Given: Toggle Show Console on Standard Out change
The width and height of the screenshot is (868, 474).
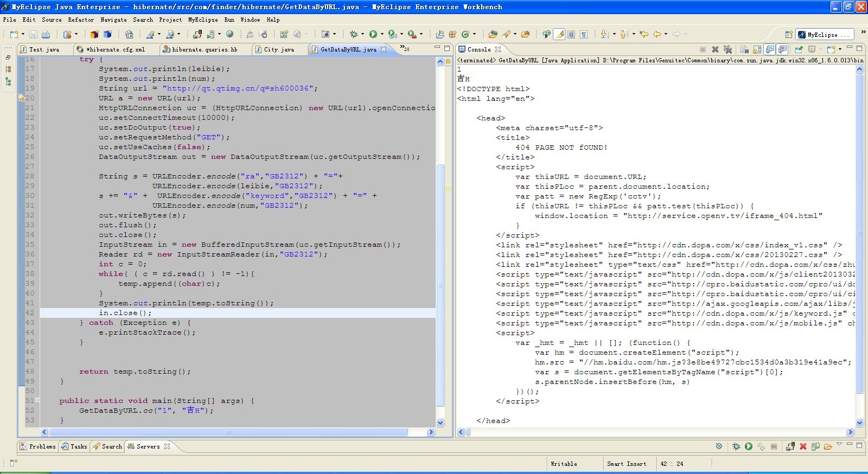Looking at the screenshot, I should (770, 49).
